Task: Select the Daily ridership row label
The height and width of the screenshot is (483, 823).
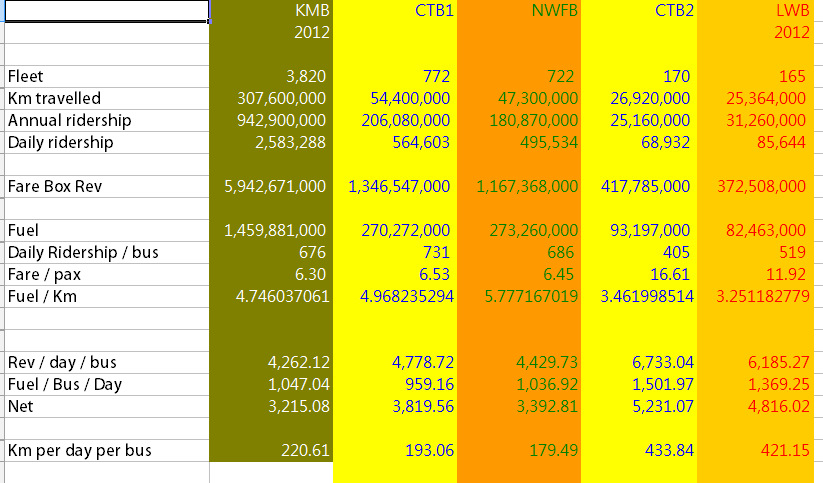Action: (x=60, y=143)
